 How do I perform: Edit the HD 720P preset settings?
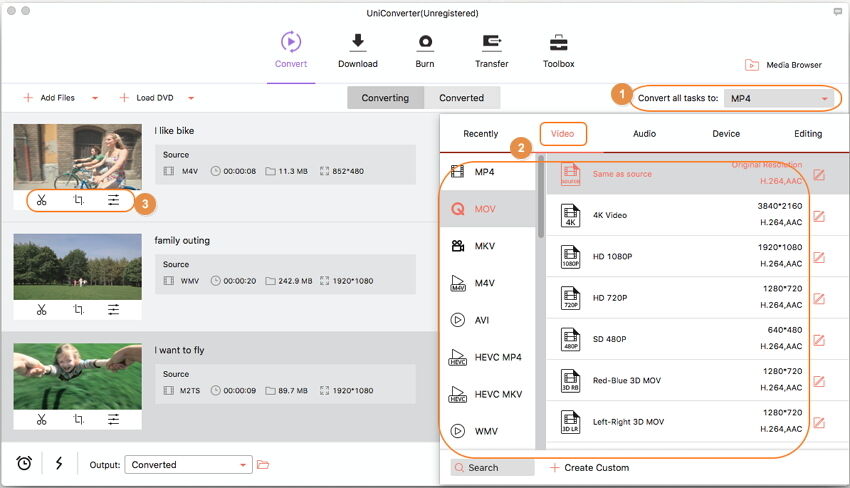(x=819, y=299)
